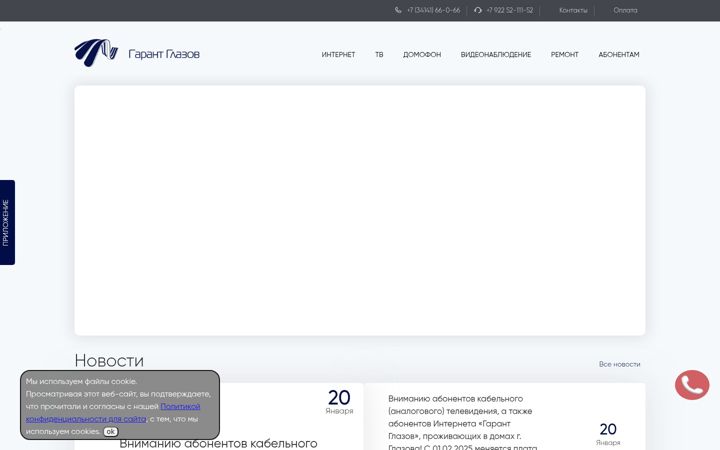The image size is (720, 450).
Task: Open the ТВ menu item
Action: (379, 54)
